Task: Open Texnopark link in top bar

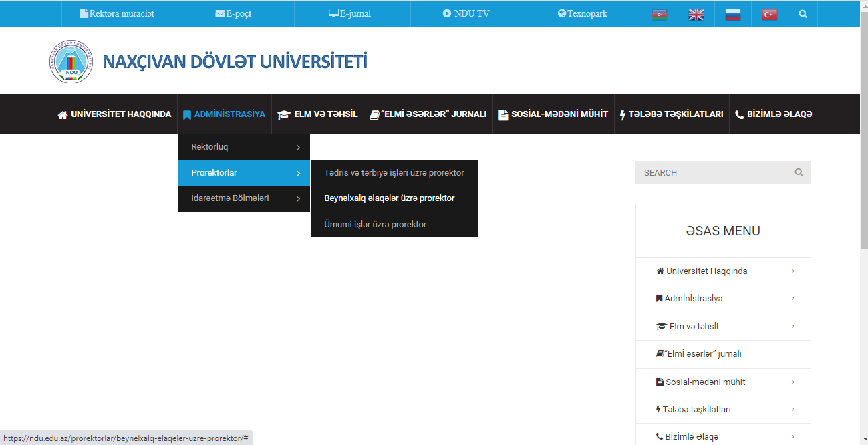Action: [587, 13]
